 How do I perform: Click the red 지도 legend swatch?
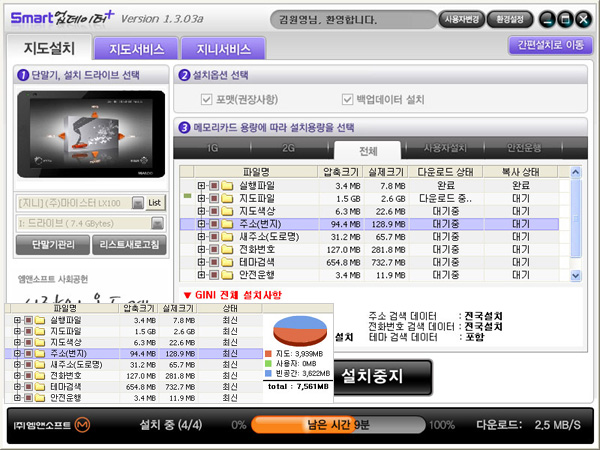coord(268,354)
